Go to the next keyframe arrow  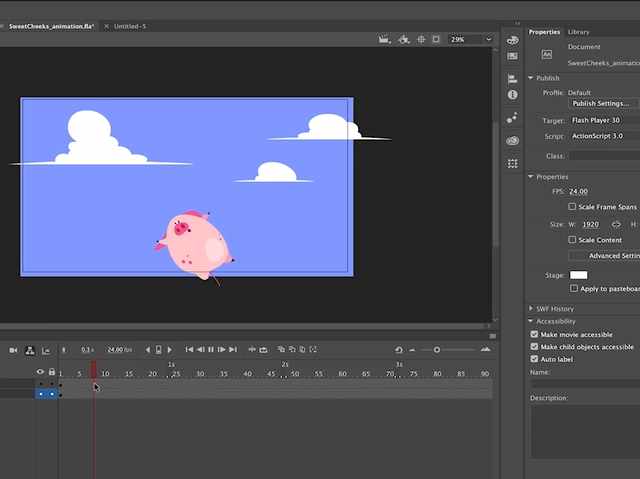click(170, 350)
